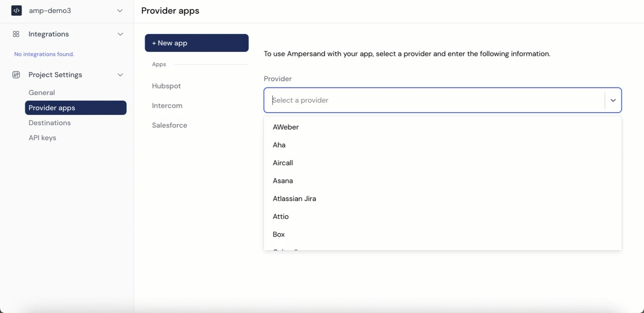Choose Aha from provider list

(x=443, y=145)
